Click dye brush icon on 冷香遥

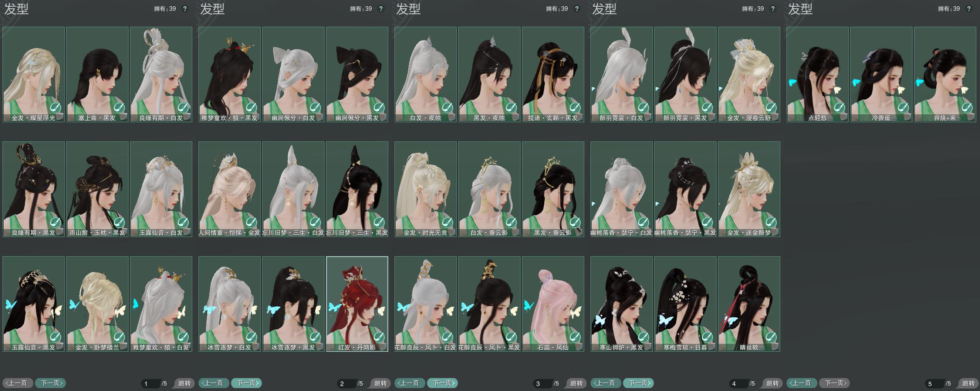tap(903, 108)
